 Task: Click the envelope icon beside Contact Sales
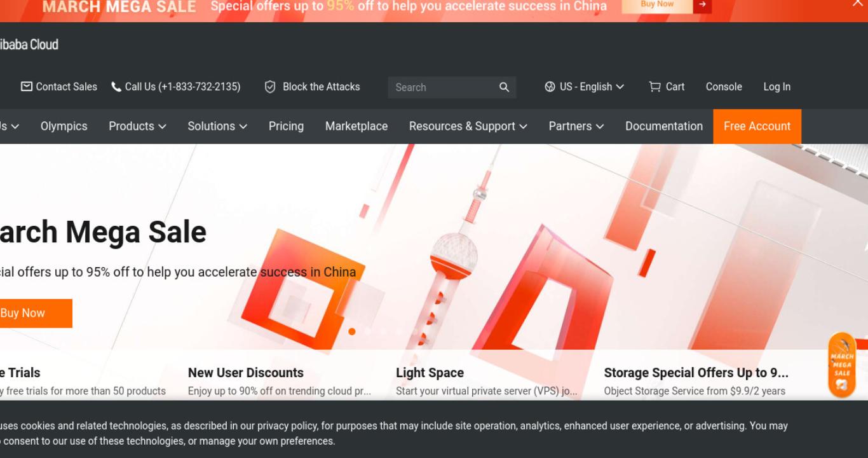tap(27, 87)
